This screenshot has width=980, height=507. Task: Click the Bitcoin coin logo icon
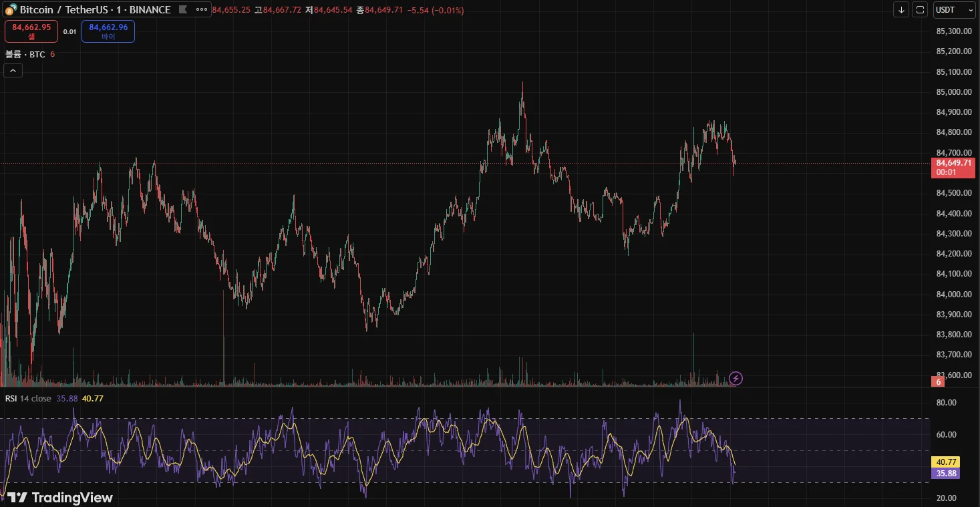(x=11, y=10)
